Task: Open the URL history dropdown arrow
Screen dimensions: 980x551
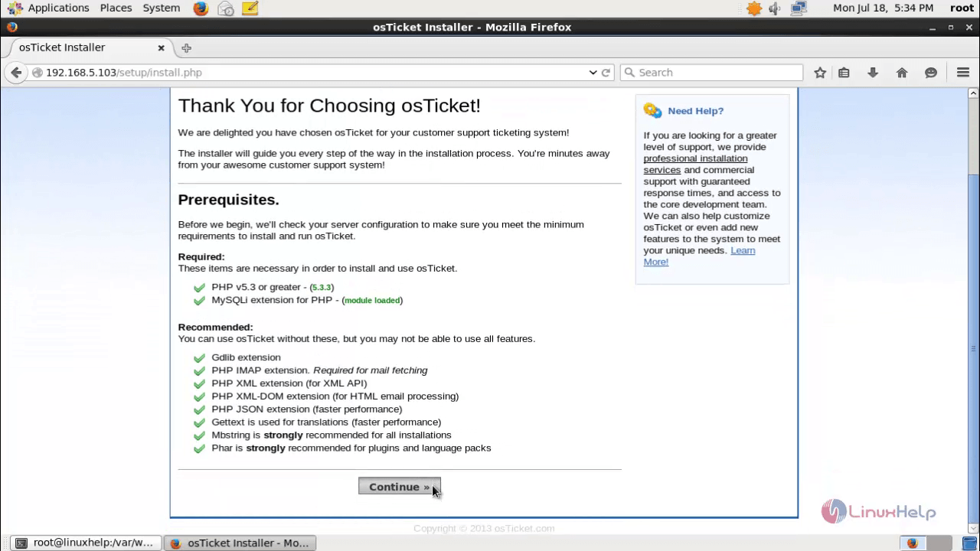Action: point(593,73)
